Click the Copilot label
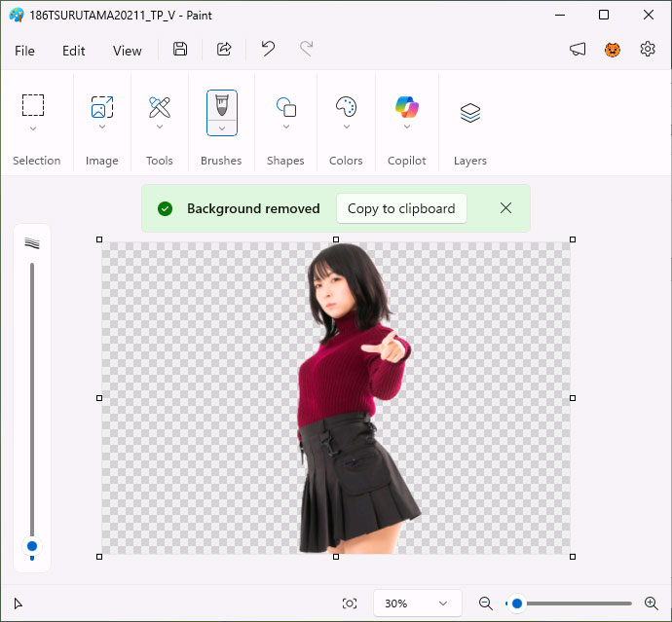This screenshot has width=672, height=622. [x=407, y=161]
